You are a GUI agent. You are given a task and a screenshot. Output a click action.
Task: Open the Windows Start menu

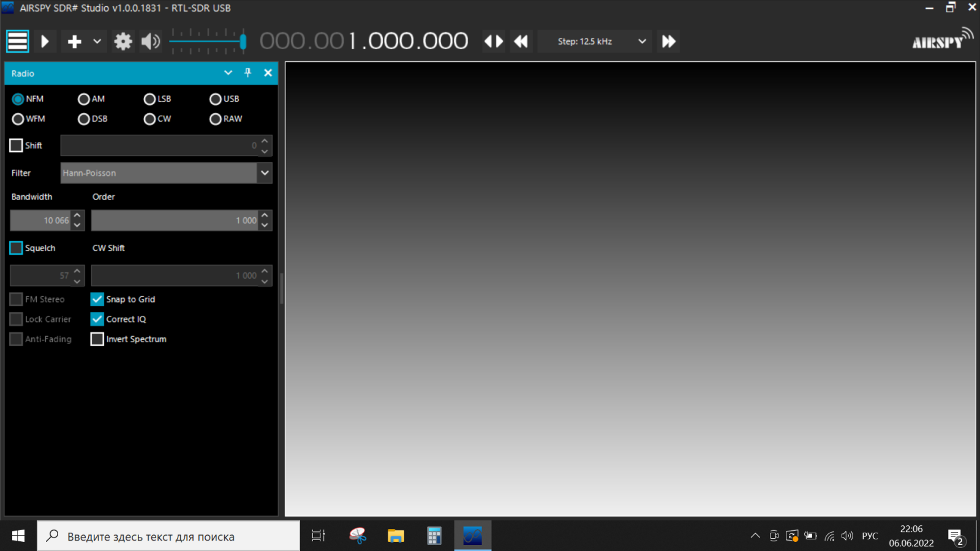click(x=18, y=536)
